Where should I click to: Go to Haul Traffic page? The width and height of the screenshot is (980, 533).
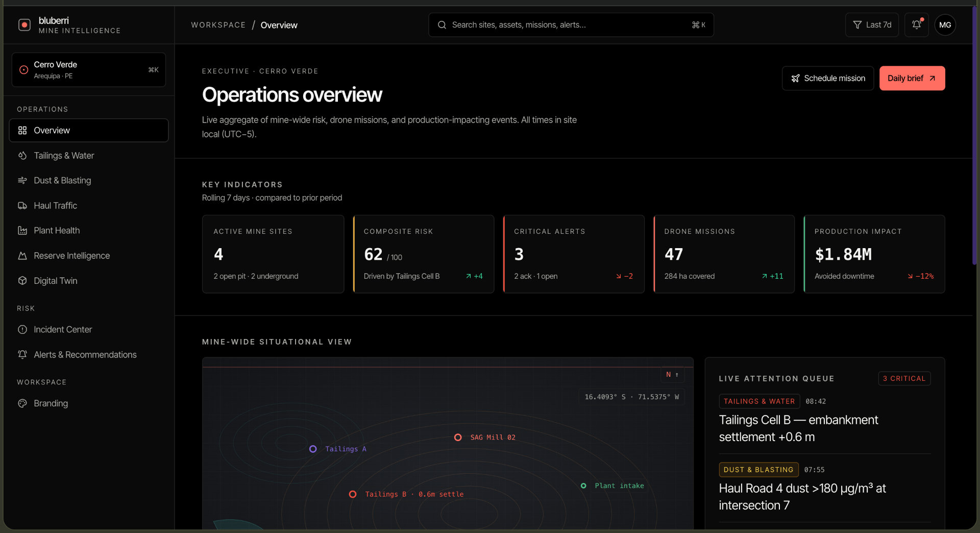pos(88,205)
